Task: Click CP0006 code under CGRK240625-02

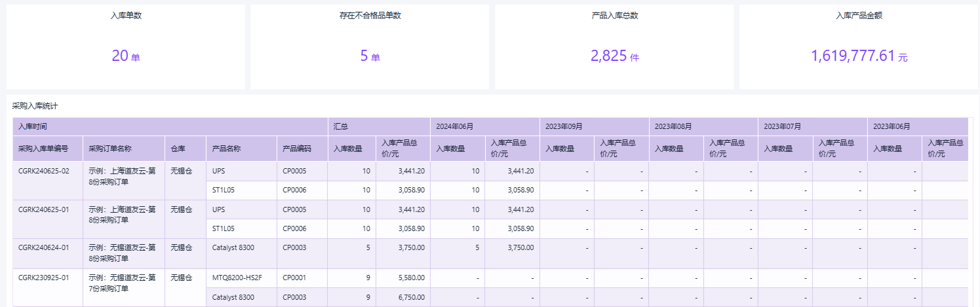Action: [x=294, y=190]
